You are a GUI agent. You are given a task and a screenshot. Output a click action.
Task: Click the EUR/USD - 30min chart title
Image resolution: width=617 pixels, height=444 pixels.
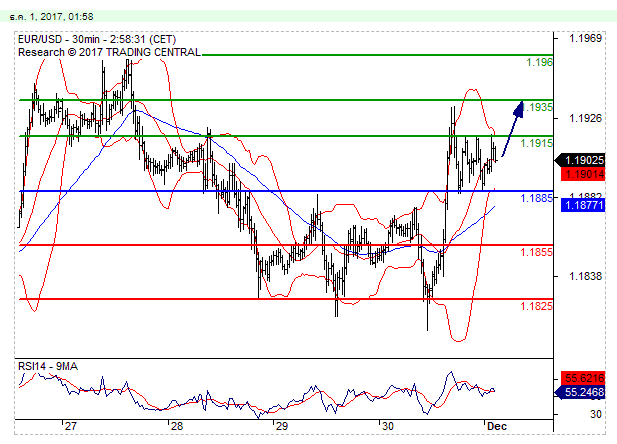coord(97,39)
